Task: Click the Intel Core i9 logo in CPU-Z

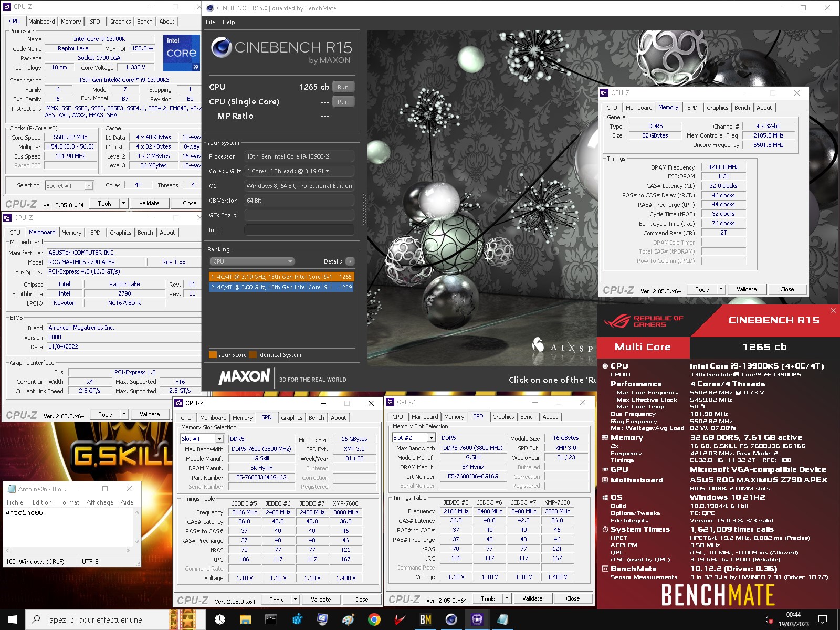Action: (x=182, y=53)
